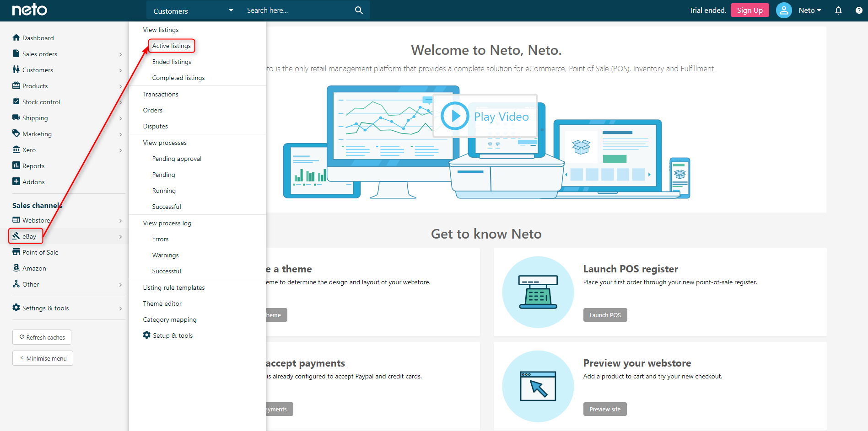Image resolution: width=868 pixels, height=431 pixels.
Task: Expand the Webstore submenu chevron
Action: click(x=120, y=221)
